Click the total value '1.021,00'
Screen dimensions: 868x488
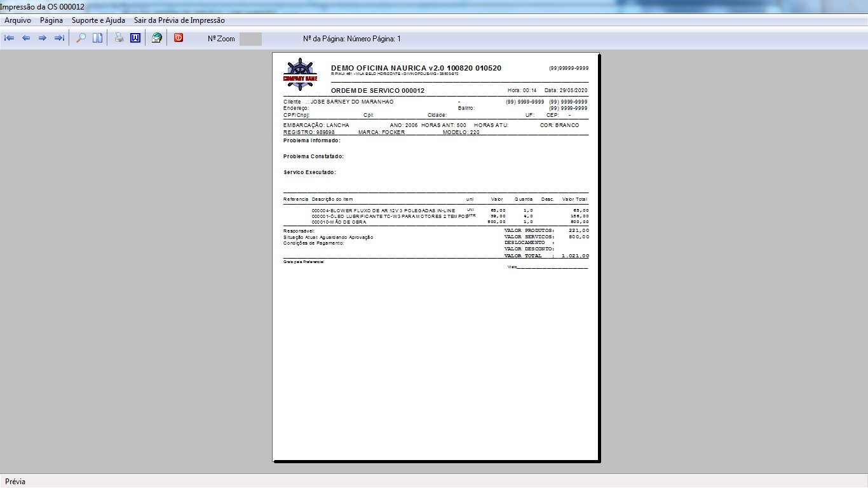(x=576, y=255)
